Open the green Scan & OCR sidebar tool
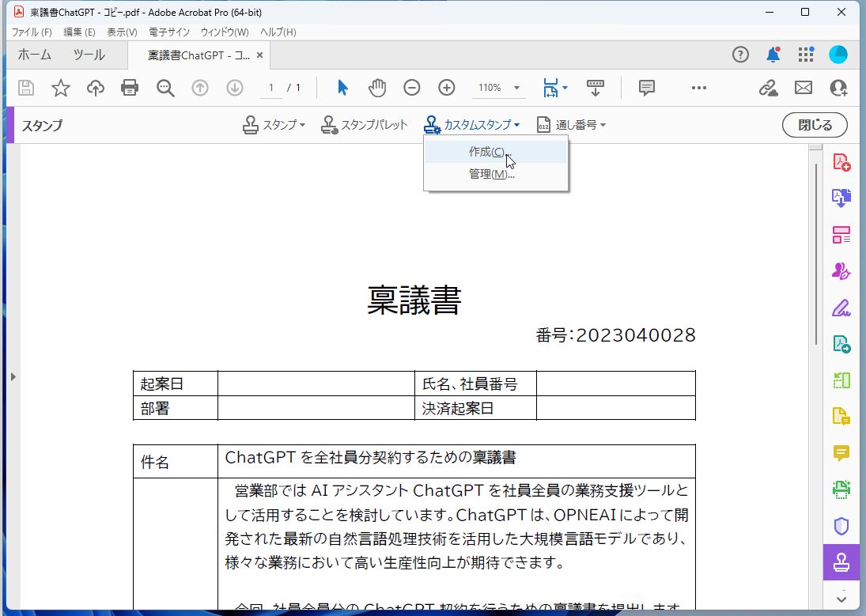The width and height of the screenshot is (866, 616). coord(841,489)
